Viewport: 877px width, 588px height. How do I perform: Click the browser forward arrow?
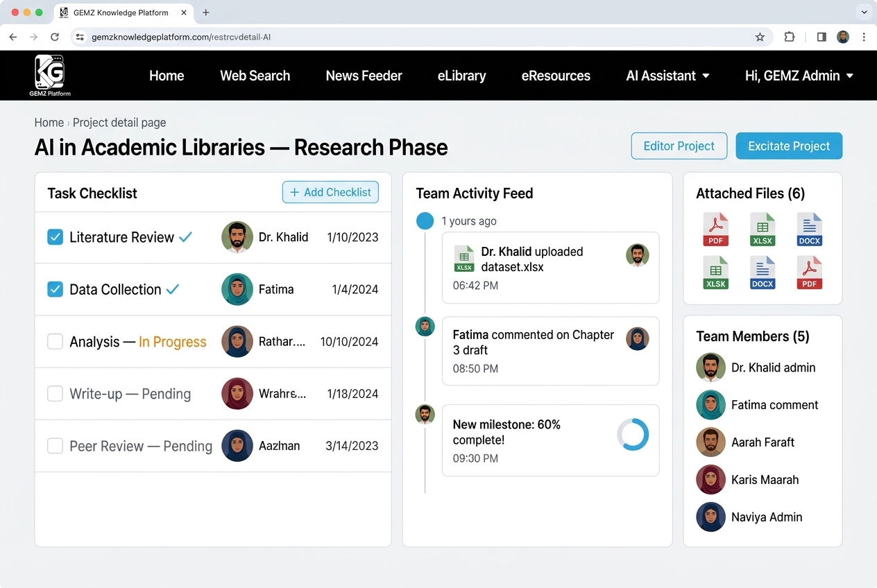click(x=33, y=37)
